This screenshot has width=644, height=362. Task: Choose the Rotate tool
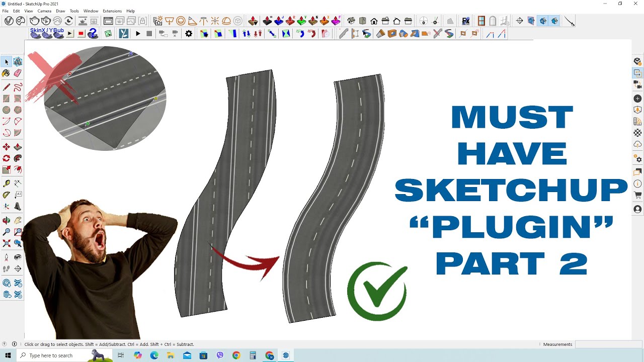tap(7, 158)
